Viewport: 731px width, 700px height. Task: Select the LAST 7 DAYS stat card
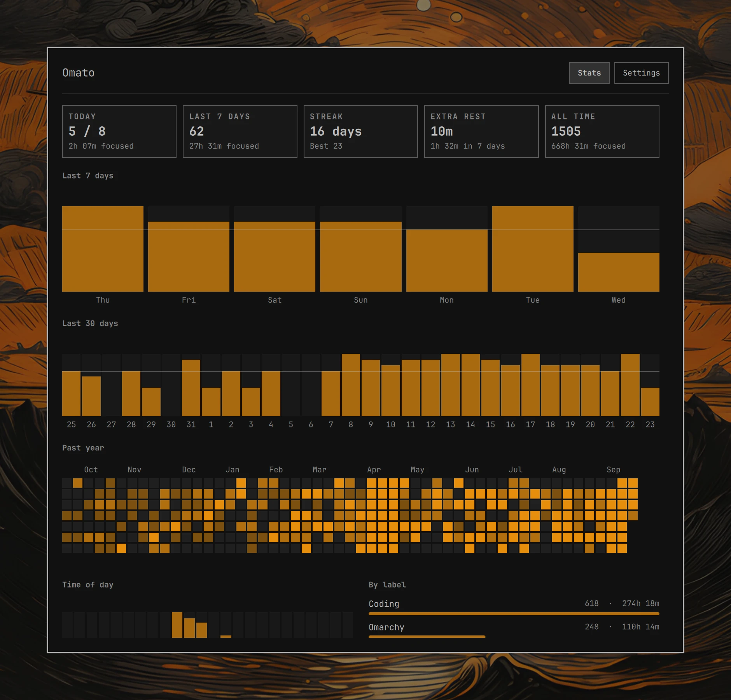point(240,131)
